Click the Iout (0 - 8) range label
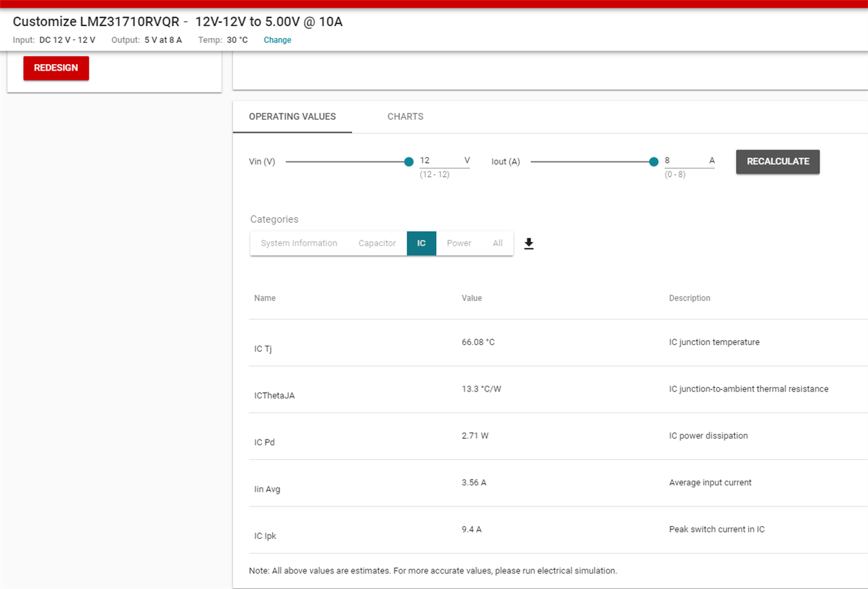The height and width of the screenshot is (589, 868). tap(675, 175)
